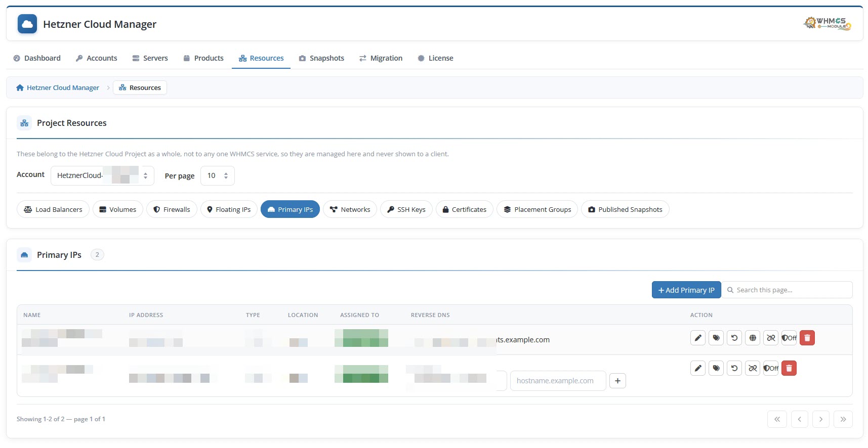This screenshot has height=448, width=868.
Task: Click the NAME column header
Action: tap(32, 315)
